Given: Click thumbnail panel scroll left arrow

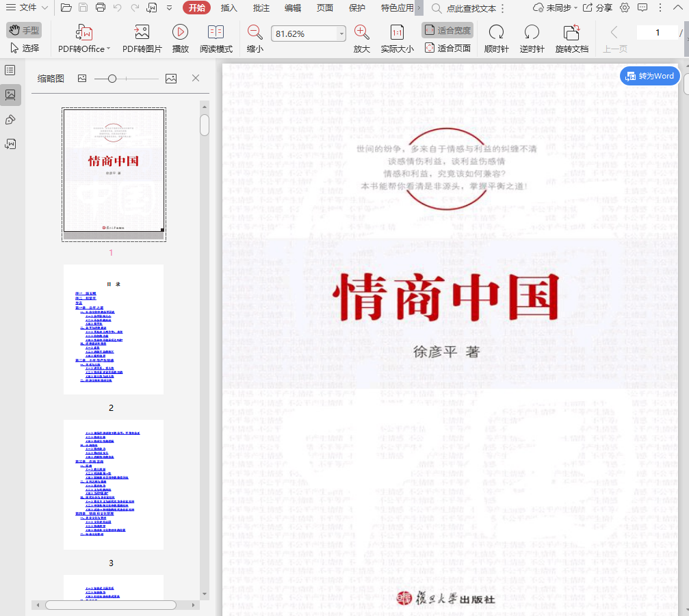Looking at the screenshot, I should click(38, 605).
